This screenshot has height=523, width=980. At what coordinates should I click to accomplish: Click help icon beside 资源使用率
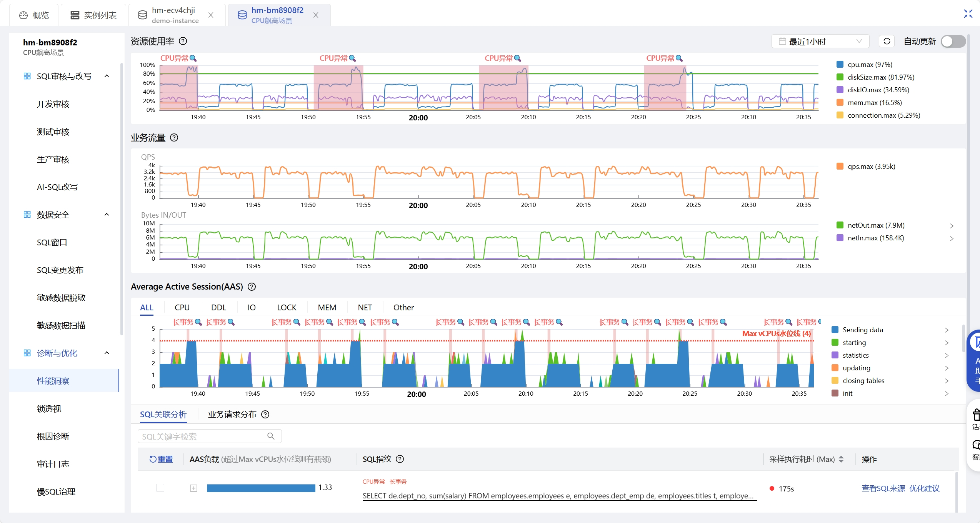(x=183, y=41)
